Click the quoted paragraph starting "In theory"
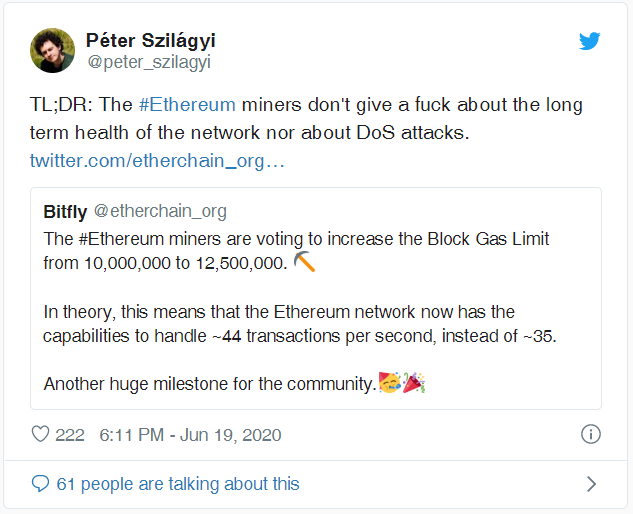This screenshot has width=633, height=514. click(x=279, y=324)
